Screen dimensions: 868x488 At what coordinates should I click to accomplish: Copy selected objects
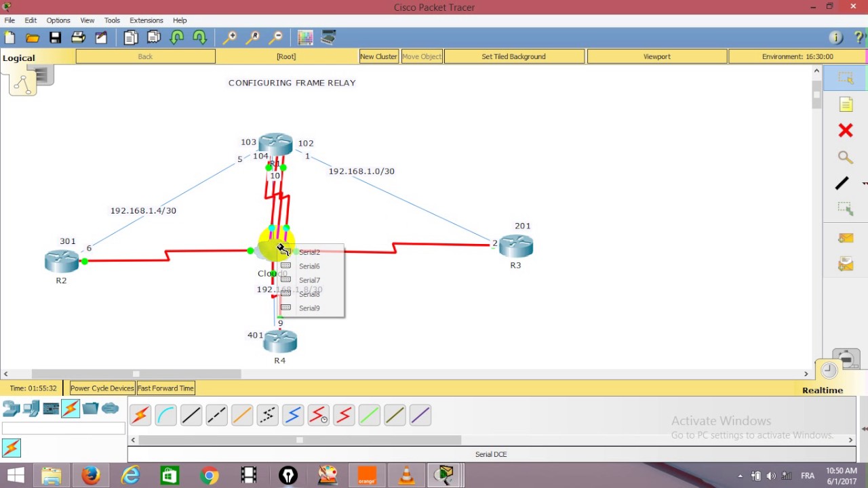131,38
